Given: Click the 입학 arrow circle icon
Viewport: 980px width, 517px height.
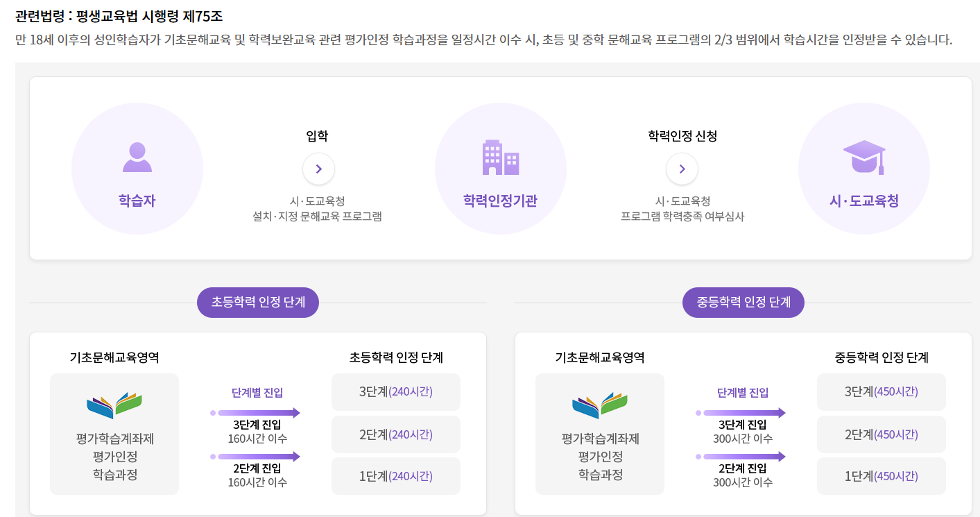Looking at the screenshot, I should pos(318,169).
